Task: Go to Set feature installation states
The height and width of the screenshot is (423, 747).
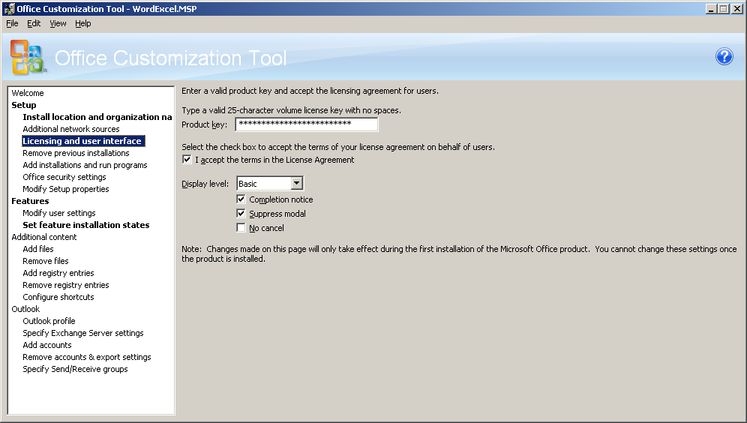Action: (x=86, y=225)
